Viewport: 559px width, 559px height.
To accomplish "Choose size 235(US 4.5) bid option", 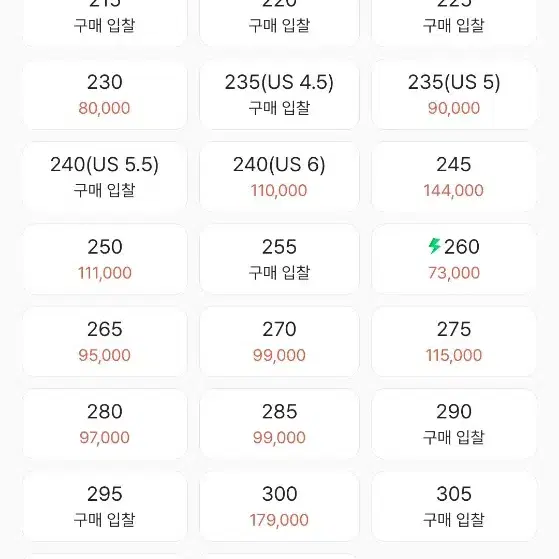I will click(x=279, y=95).
